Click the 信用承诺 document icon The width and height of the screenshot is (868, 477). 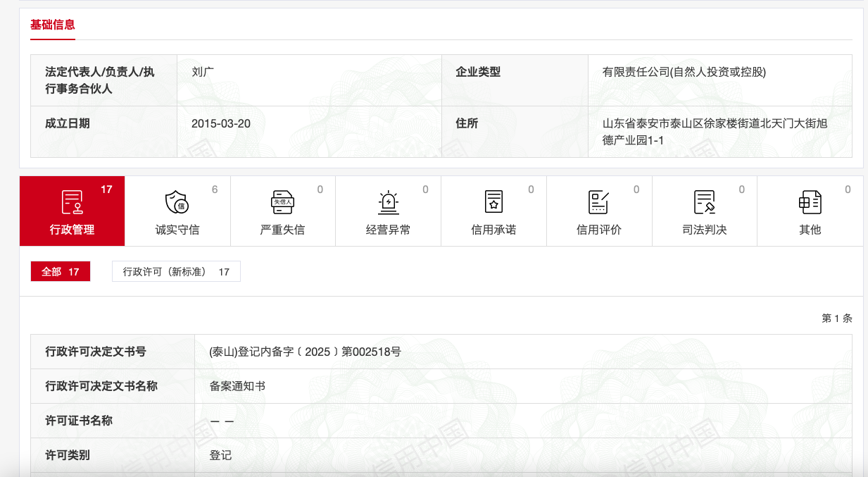click(493, 202)
